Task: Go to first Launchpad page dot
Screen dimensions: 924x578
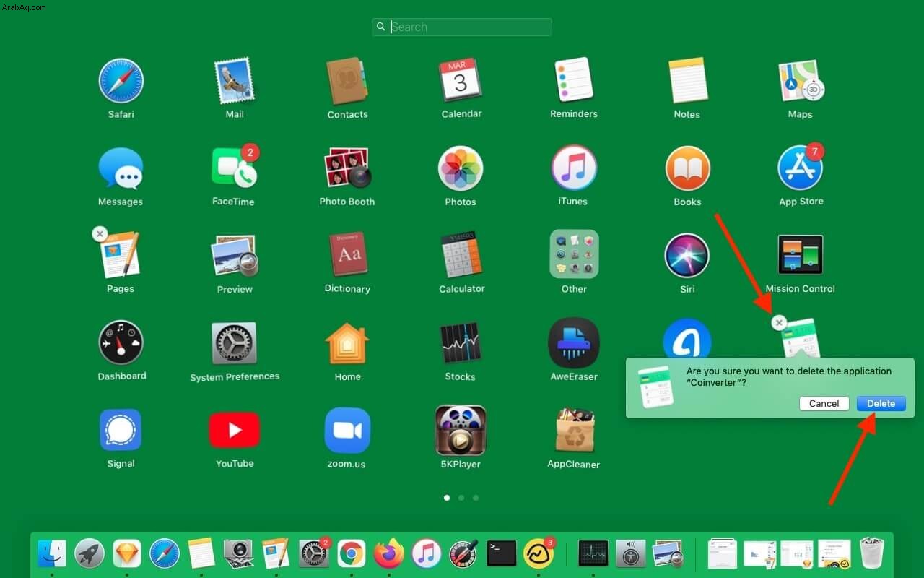Action: pos(447,498)
